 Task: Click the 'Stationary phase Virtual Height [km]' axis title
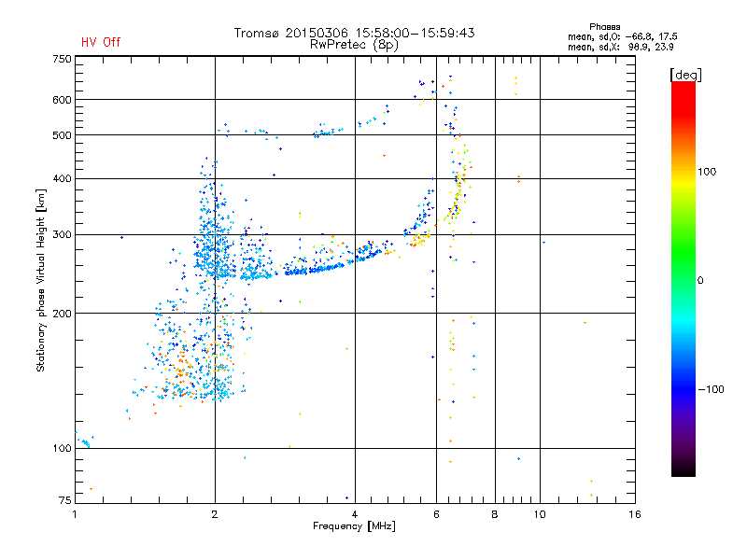tap(41, 281)
